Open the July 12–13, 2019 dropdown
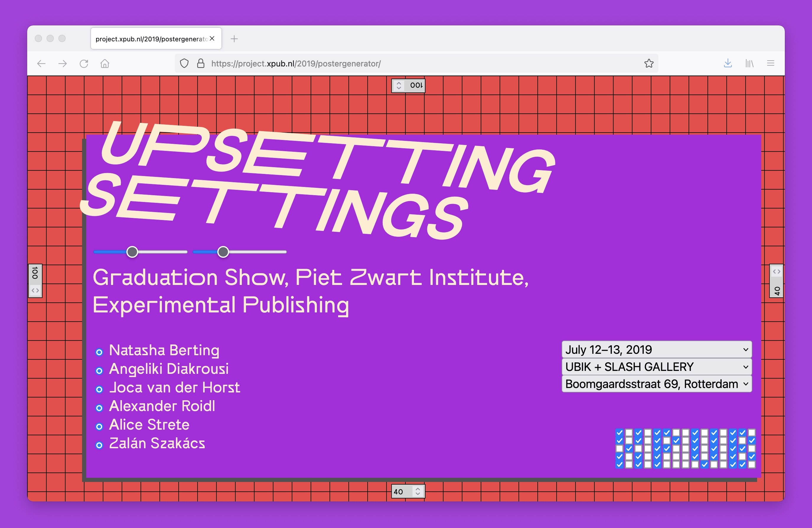The height and width of the screenshot is (528, 812). click(x=656, y=350)
